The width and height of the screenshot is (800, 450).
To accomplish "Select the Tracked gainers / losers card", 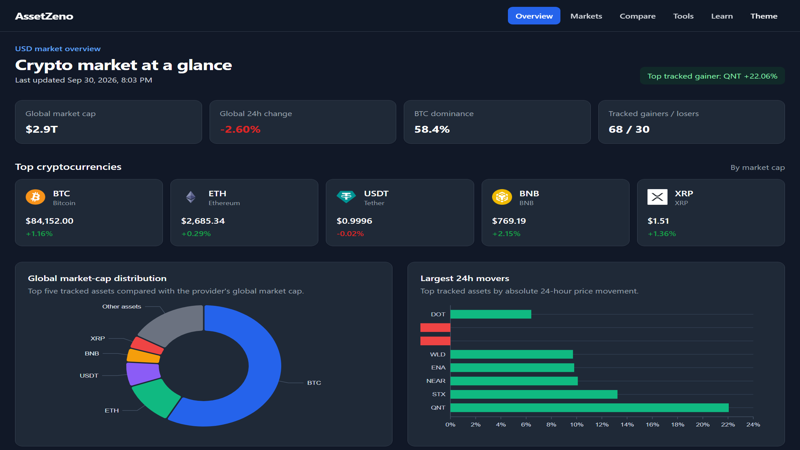I will point(691,122).
